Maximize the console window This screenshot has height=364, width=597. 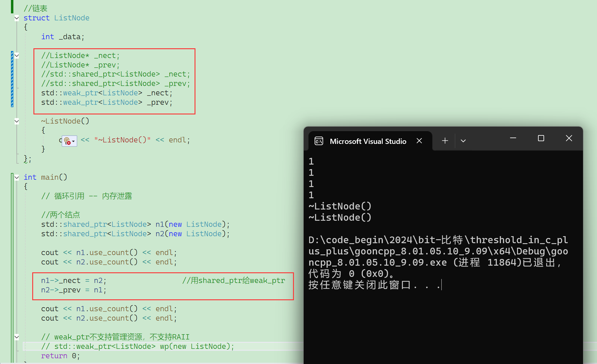541,138
